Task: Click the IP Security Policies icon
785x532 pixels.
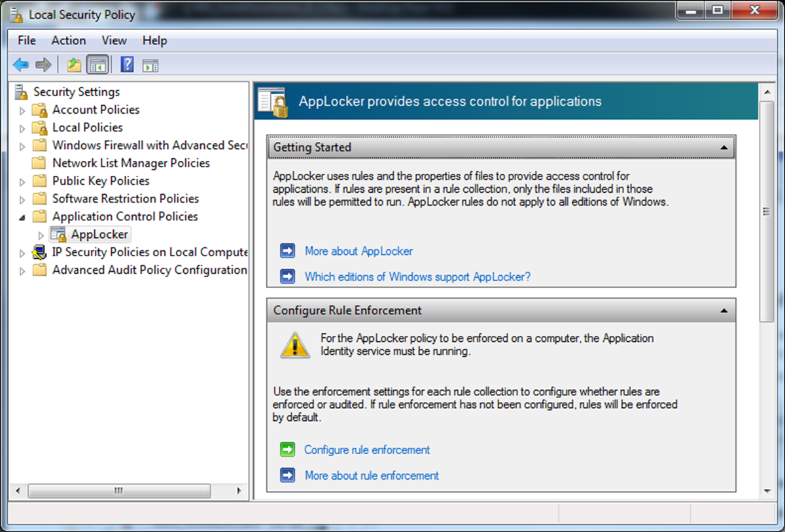Action: (40, 252)
